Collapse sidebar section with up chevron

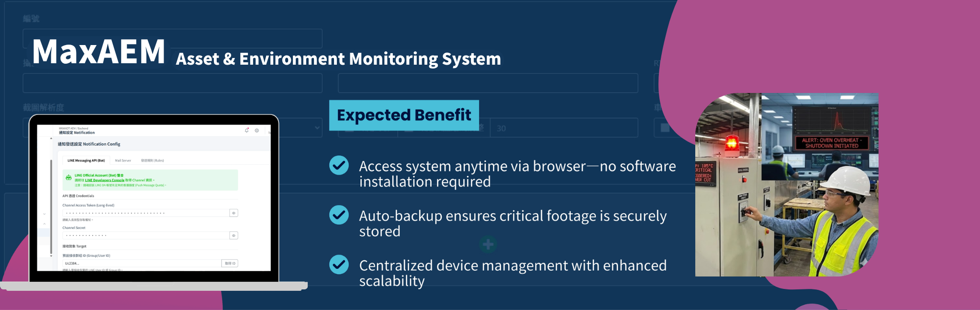point(45,224)
